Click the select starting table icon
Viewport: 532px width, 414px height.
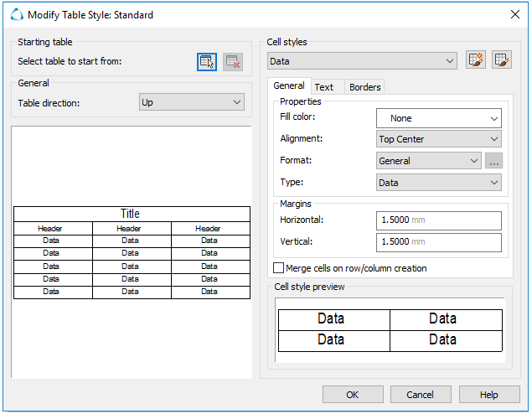(207, 62)
